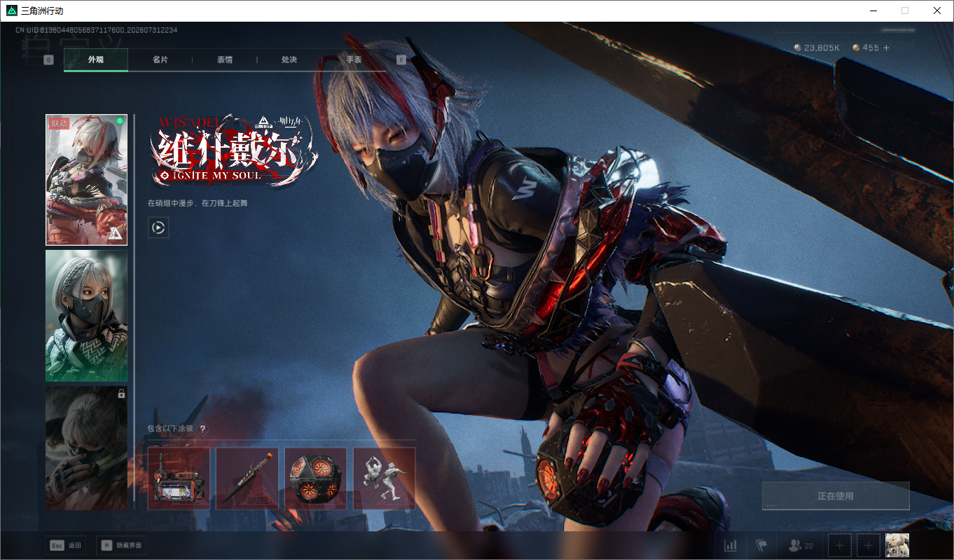Select the knife skin item thumbnail
The image size is (954, 560).
(x=247, y=479)
